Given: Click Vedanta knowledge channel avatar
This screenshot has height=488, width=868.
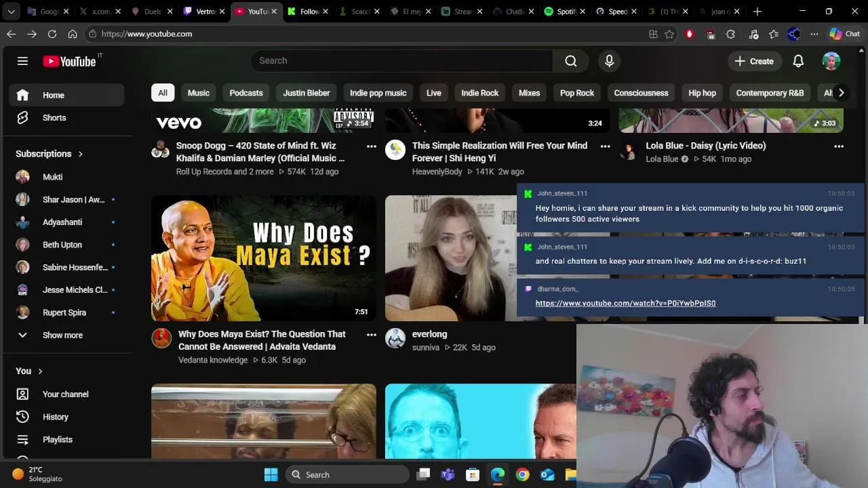Looking at the screenshot, I should (x=161, y=338).
